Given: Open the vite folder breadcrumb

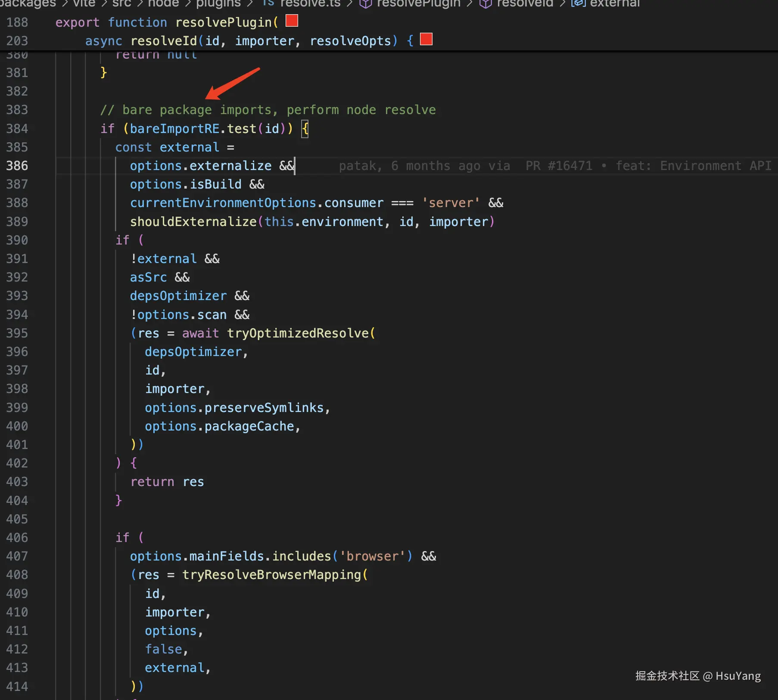Looking at the screenshot, I should coord(84,3).
